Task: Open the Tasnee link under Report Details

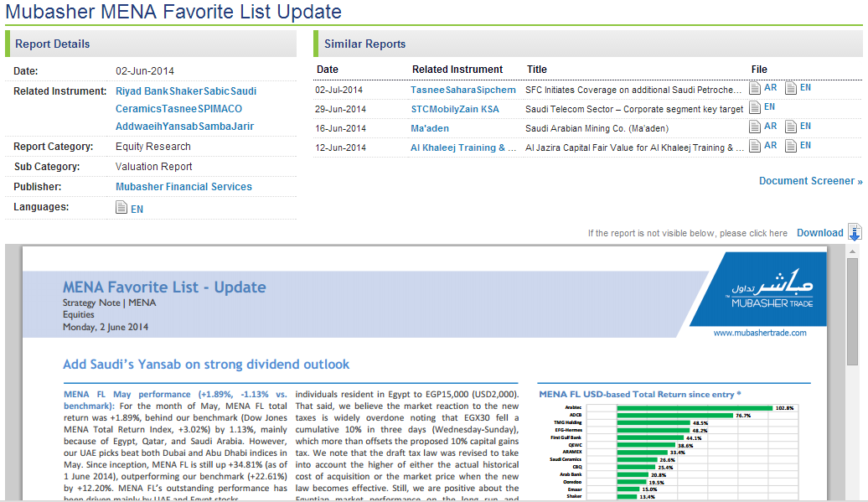Action: click(x=178, y=109)
